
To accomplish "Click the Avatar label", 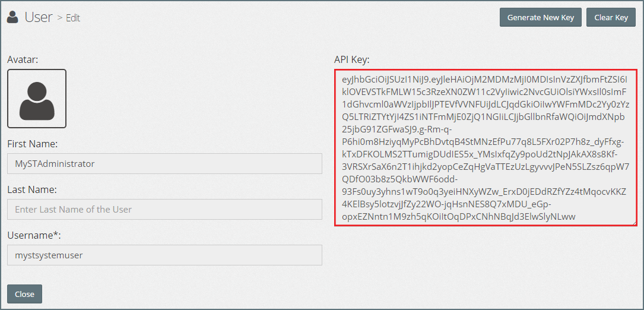I will 23,59.
